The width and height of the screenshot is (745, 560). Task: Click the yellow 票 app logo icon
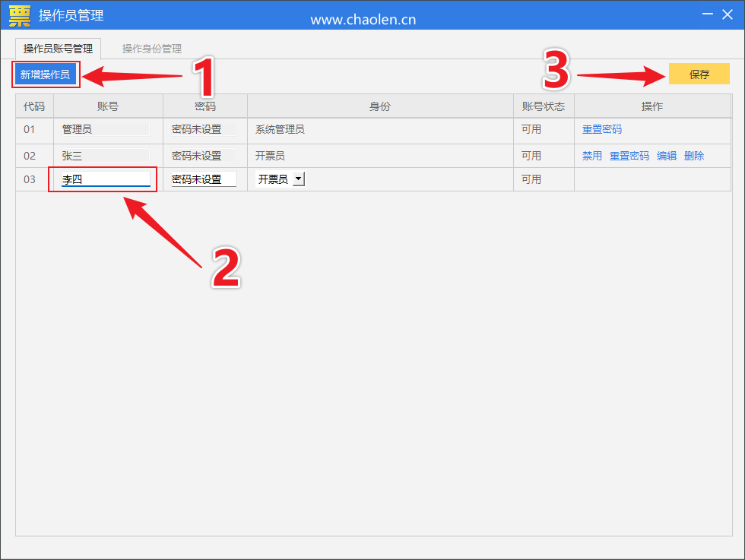point(20,16)
